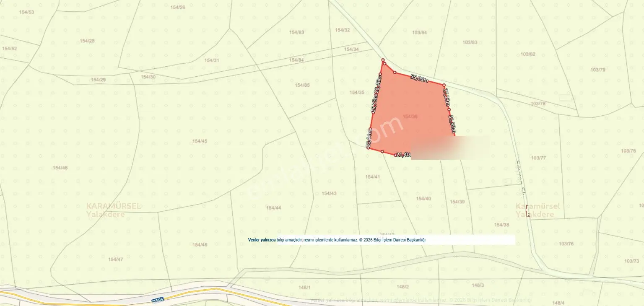Select parcel label 154/32

click(x=342, y=30)
